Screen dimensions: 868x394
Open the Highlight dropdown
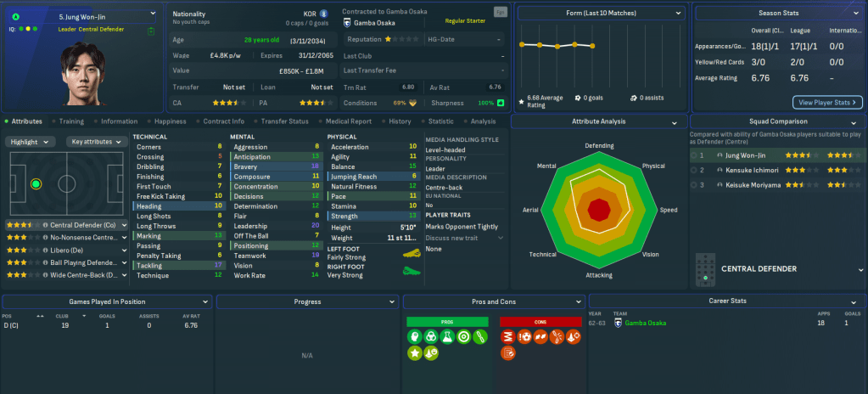31,142
